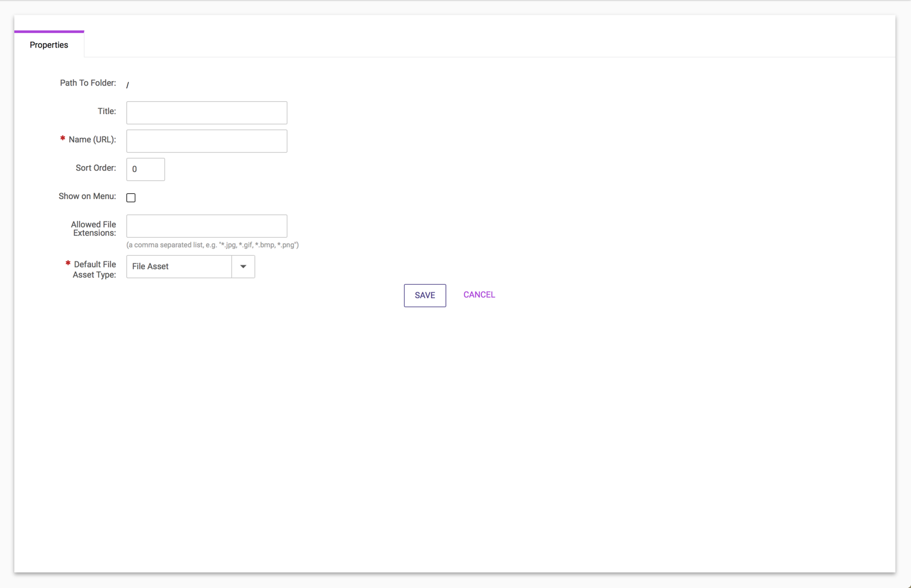Click the "Name (URL):" label text
The width and height of the screenshot is (911, 588).
point(92,140)
